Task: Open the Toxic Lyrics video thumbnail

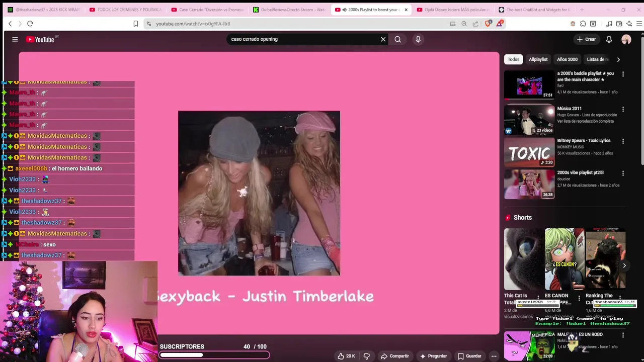Action: (x=529, y=152)
